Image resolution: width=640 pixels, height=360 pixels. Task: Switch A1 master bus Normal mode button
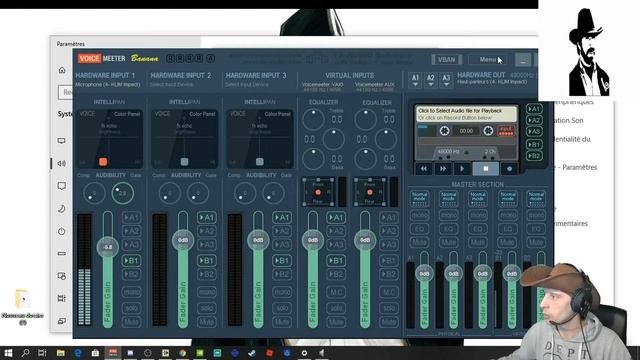[x=419, y=198]
